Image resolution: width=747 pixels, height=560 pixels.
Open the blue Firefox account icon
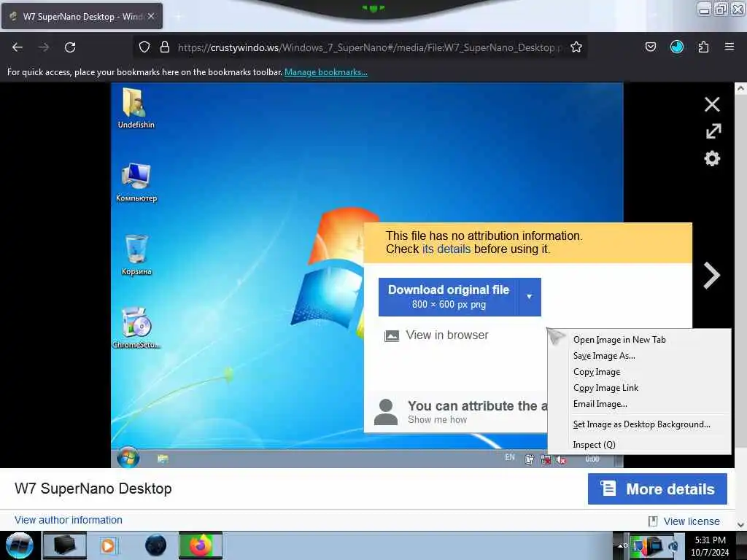(x=676, y=47)
